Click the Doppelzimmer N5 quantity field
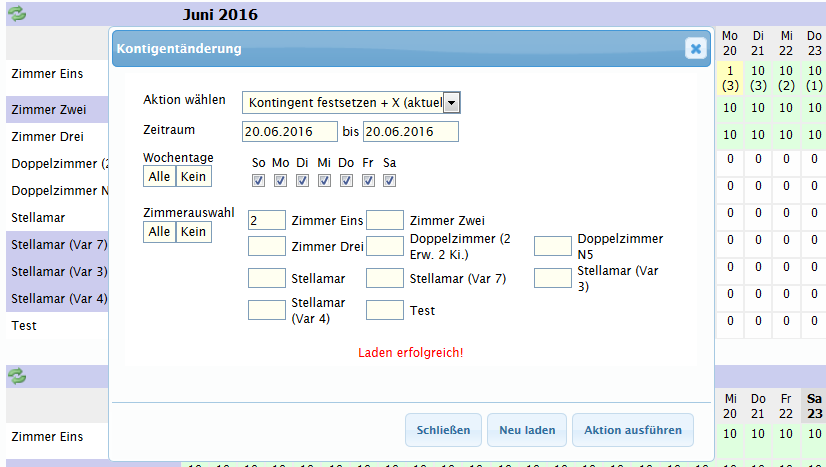 [552, 246]
